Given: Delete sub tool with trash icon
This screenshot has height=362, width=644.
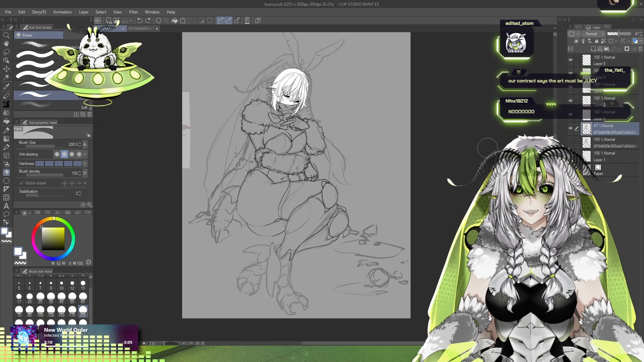Looking at the screenshot, I should pos(90,114).
